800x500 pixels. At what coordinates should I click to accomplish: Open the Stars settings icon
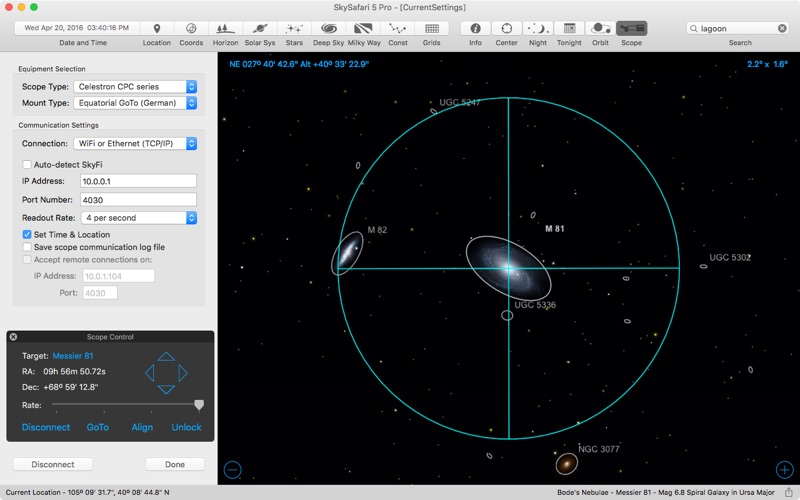[294, 29]
